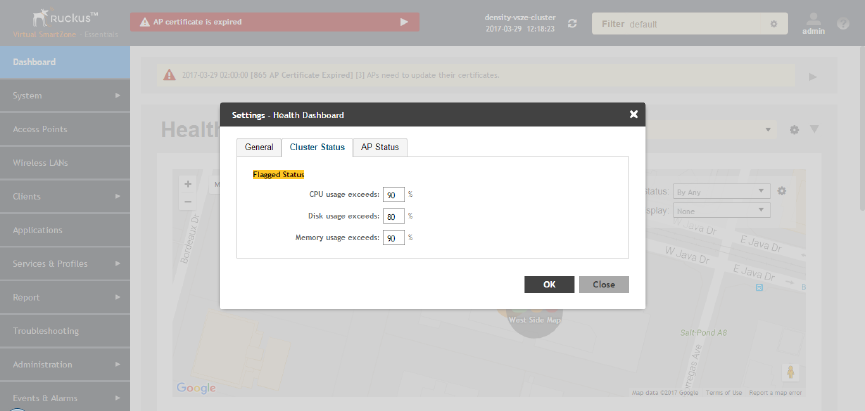Click the page vertical scrollbar
The image size is (865, 411).
[862, 127]
